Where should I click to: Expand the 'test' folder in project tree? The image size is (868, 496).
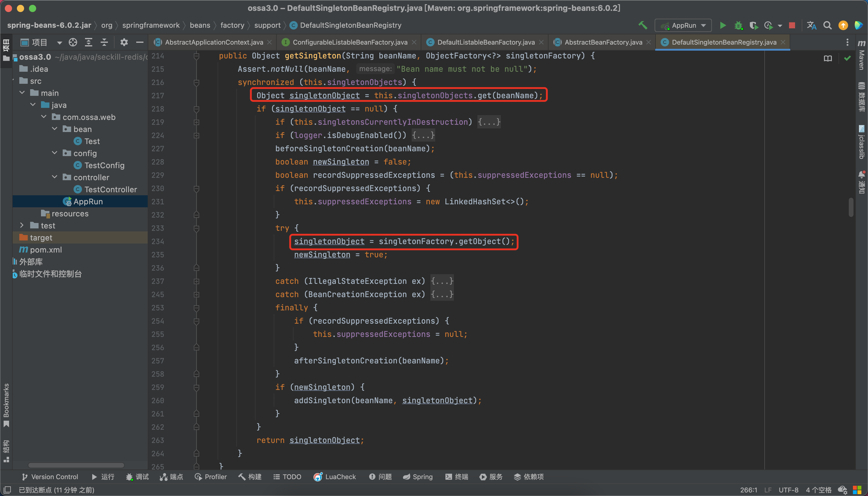21,225
